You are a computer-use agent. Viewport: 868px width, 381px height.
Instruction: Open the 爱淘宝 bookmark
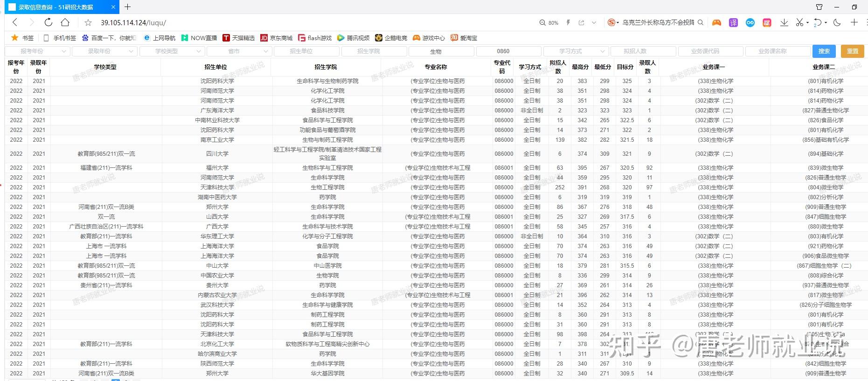coord(464,38)
